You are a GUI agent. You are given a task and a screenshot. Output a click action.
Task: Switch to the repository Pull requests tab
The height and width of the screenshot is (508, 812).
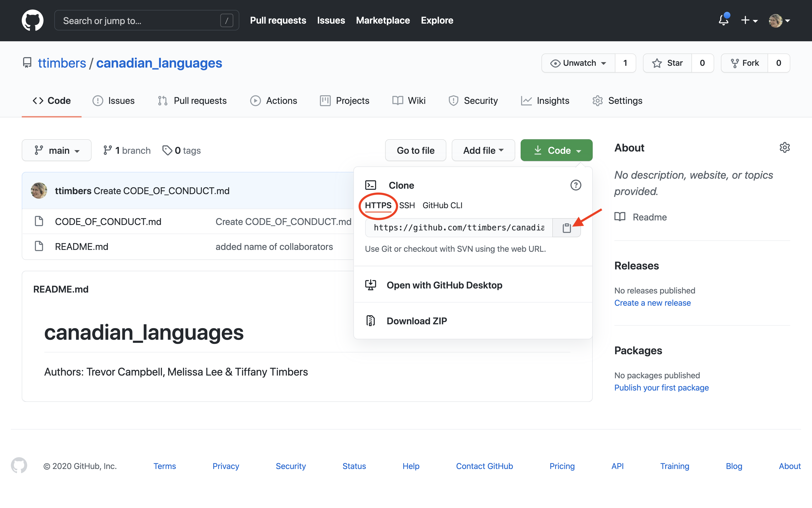pos(192,101)
